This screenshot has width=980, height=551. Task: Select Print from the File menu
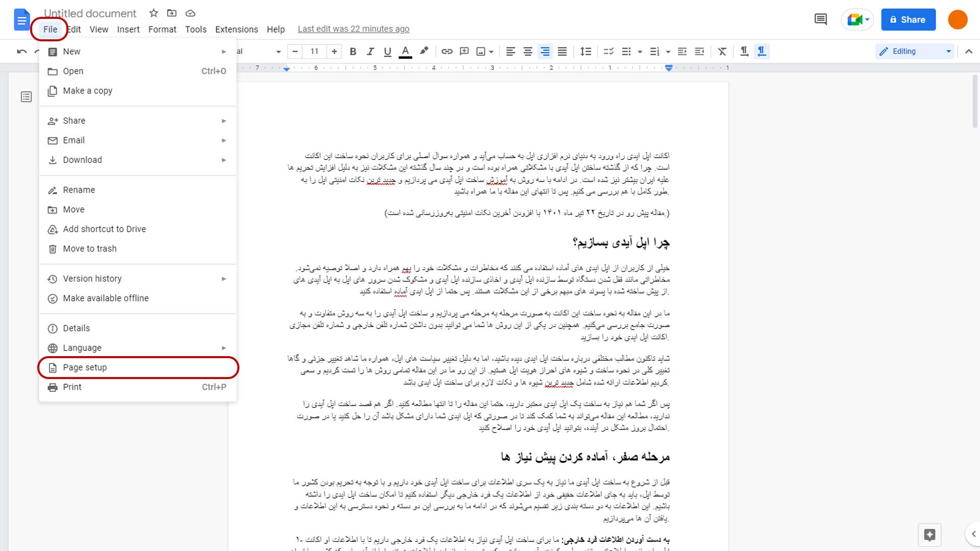pos(72,387)
